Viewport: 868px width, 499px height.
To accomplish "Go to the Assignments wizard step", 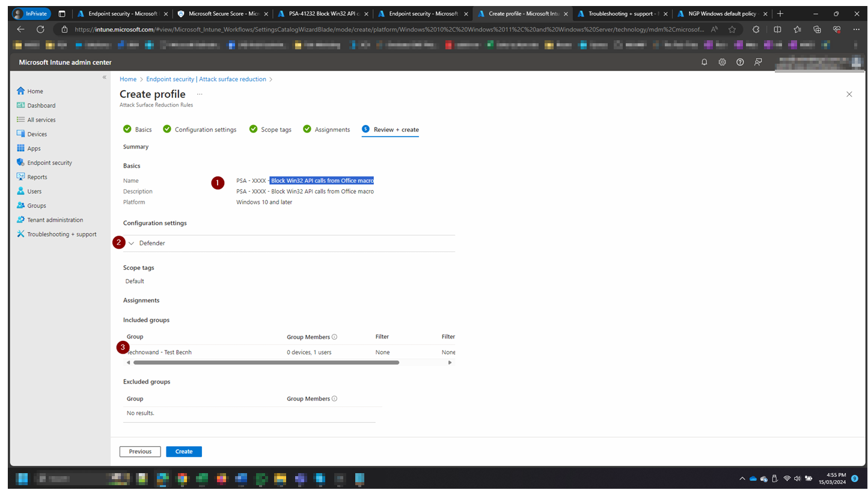I will [x=326, y=130].
